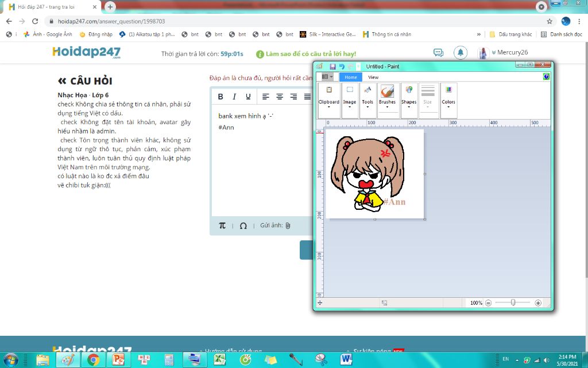Align answer text right
The image size is (588, 368).
[x=293, y=97]
